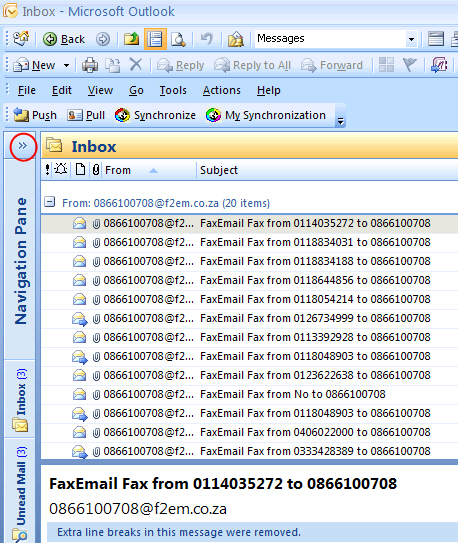Click the Push button
Screen dimensions: 458x543
35,115
